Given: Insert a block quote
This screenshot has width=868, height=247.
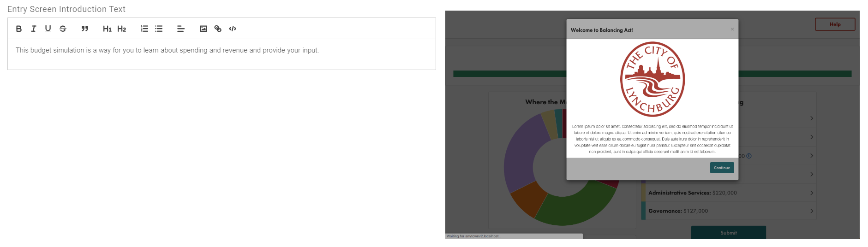Looking at the screenshot, I should pyautogui.click(x=85, y=29).
